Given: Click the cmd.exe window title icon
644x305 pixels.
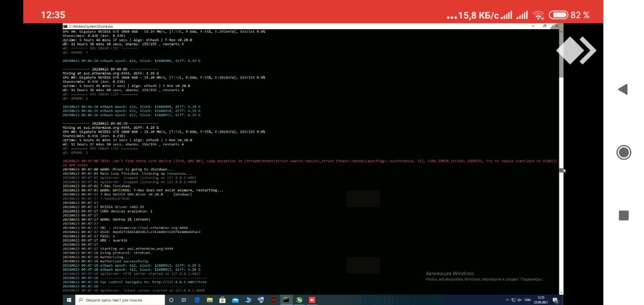Looking at the screenshot, I should pyautogui.click(x=65, y=26).
